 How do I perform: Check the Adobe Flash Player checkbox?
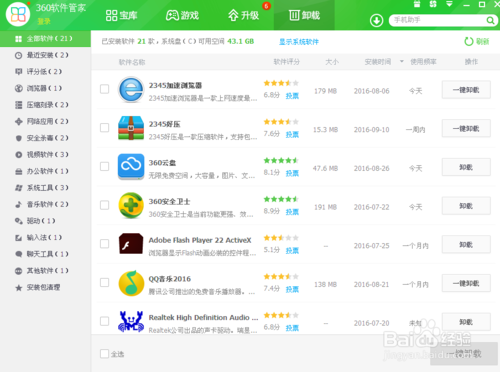104,244
